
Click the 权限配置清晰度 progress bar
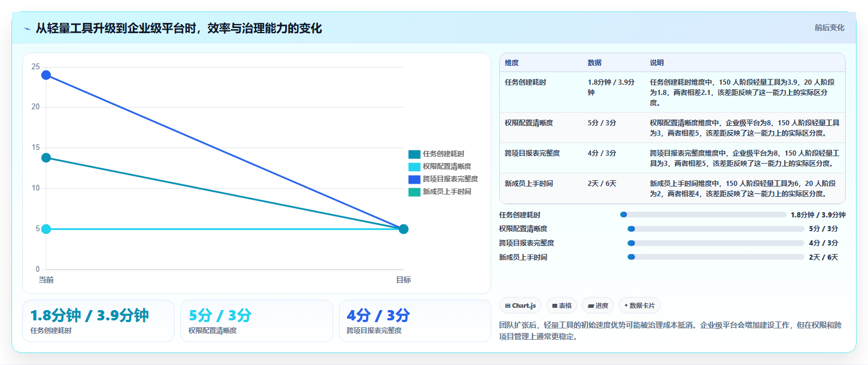[x=716, y=229]
